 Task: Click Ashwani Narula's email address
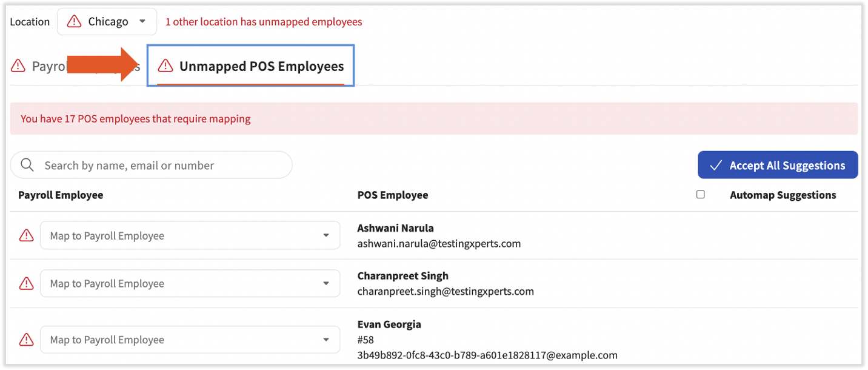click(x=439, y=244)
